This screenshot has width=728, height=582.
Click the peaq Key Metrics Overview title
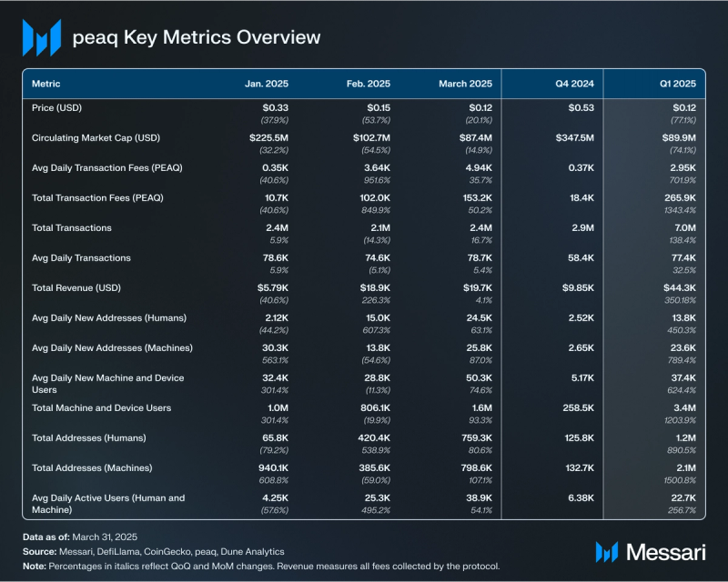[x=197, y=37]
